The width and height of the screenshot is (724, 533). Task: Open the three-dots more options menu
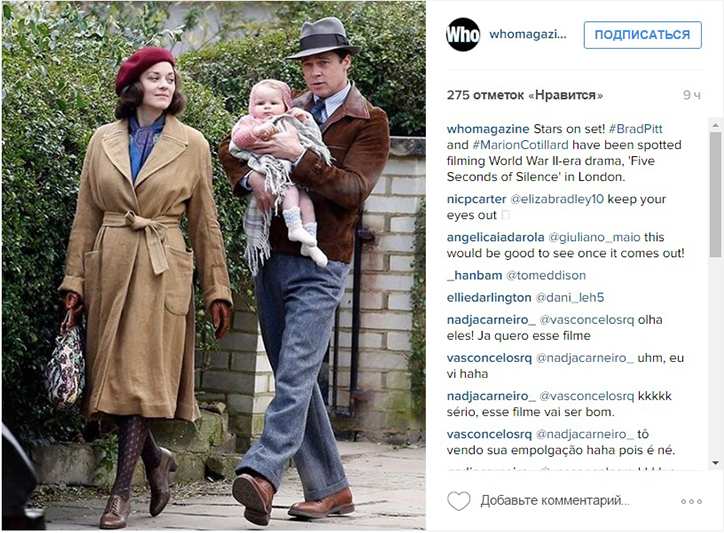click(x=691, y=502)
